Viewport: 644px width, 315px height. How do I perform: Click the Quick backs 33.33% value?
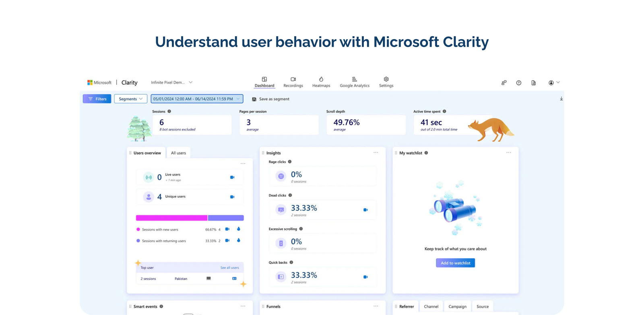pyautogui.click(x=304, y=276)
